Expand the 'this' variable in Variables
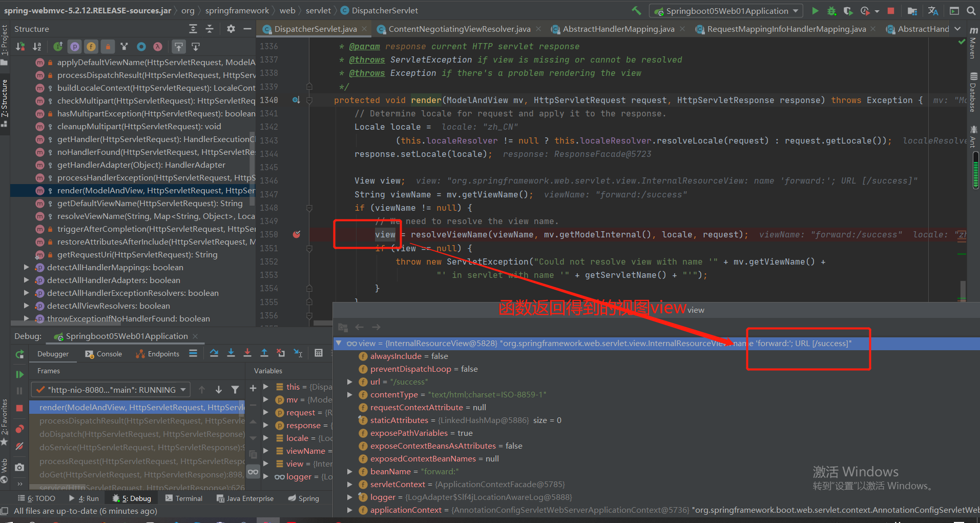 click(x=266, y=387)
